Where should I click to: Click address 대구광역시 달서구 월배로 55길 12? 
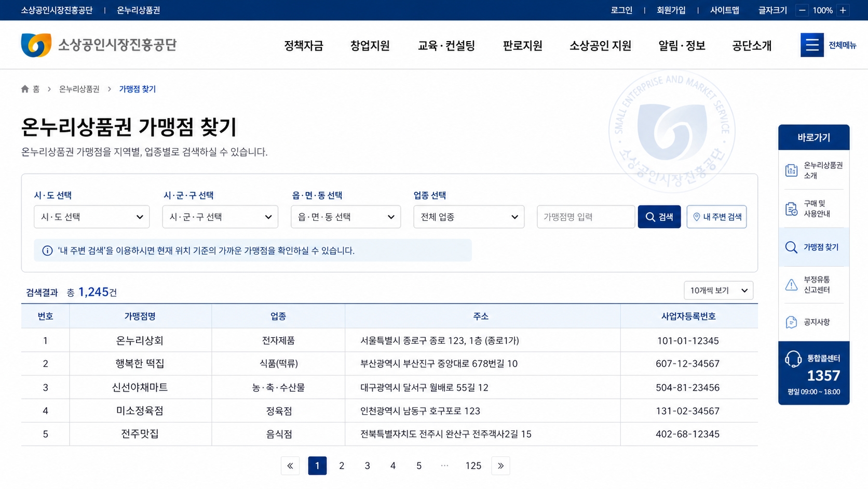tap(424, 388)
